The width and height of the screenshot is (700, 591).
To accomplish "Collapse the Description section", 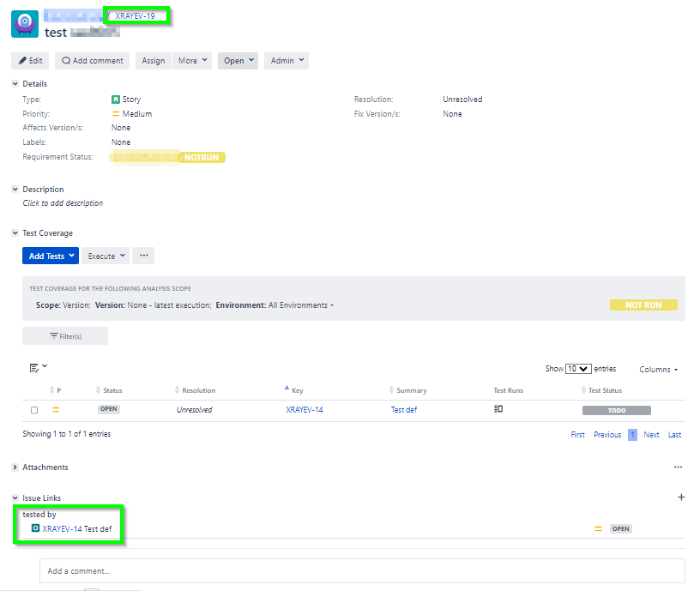I will pos(15,190).
